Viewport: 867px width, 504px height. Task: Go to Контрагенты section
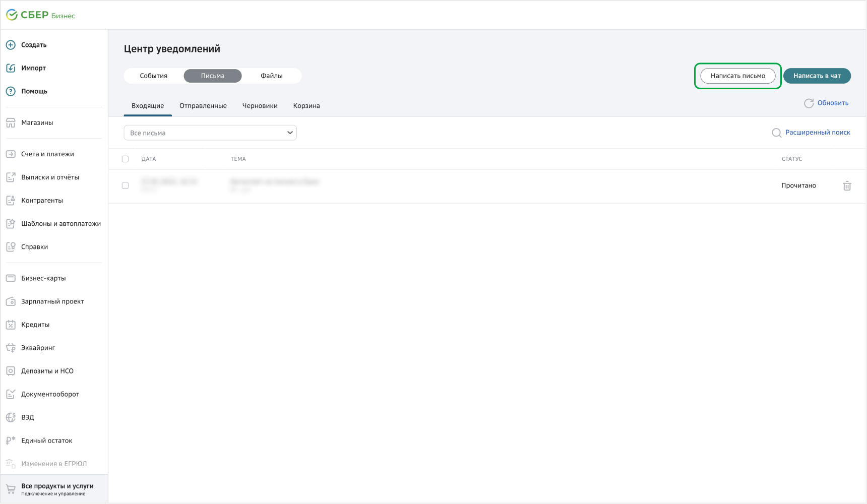(x=42, y=201)
